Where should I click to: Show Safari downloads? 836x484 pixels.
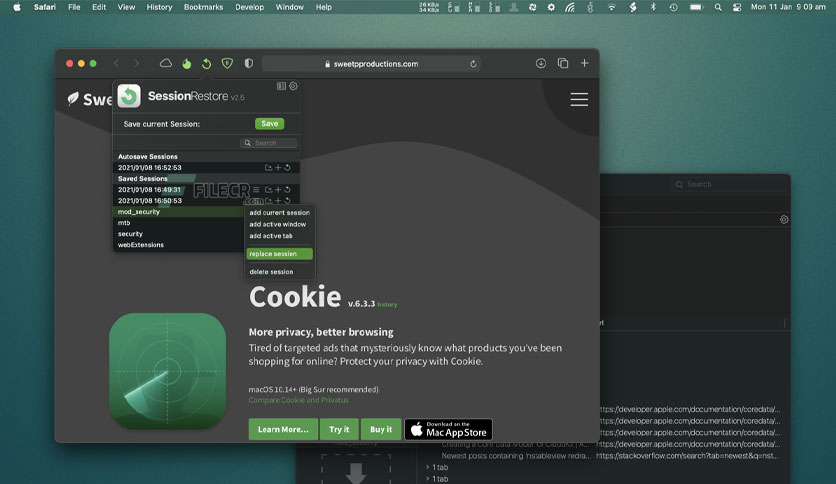[x=541, y=63]
